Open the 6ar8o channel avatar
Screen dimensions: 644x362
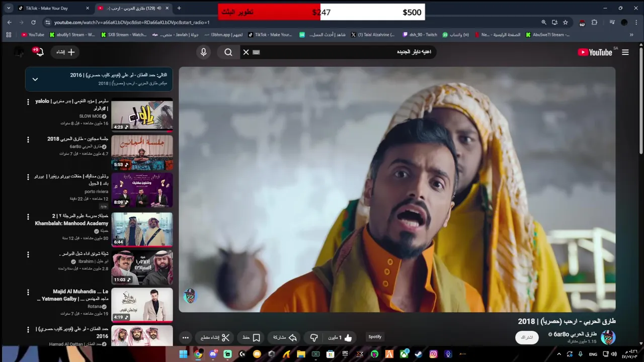tap(608, 337)
